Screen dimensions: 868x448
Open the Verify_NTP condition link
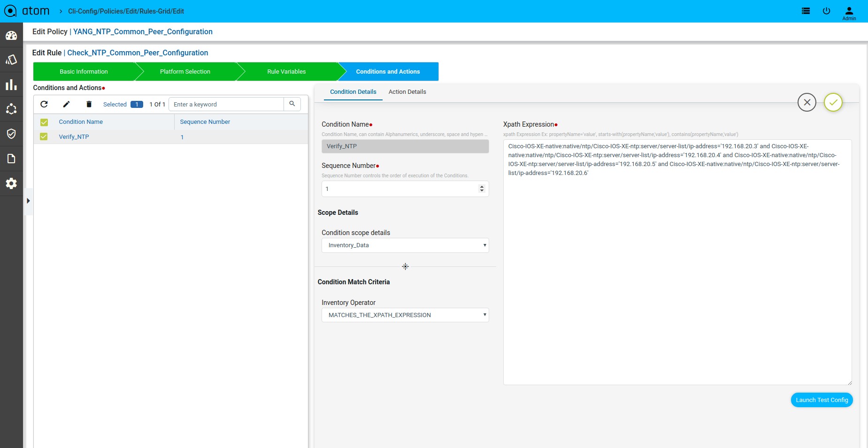coord(74,137)
